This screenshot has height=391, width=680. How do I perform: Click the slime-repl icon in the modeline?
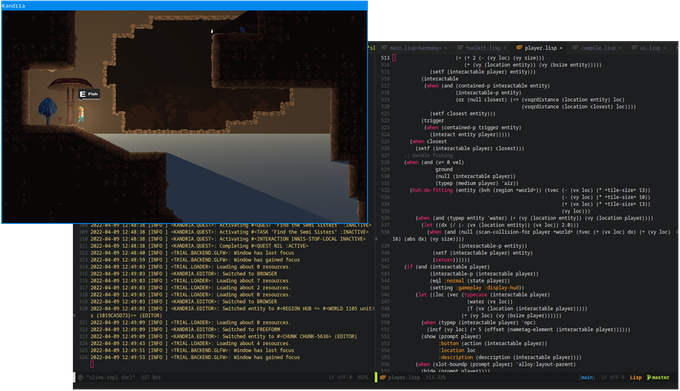[x=81, y=378]
